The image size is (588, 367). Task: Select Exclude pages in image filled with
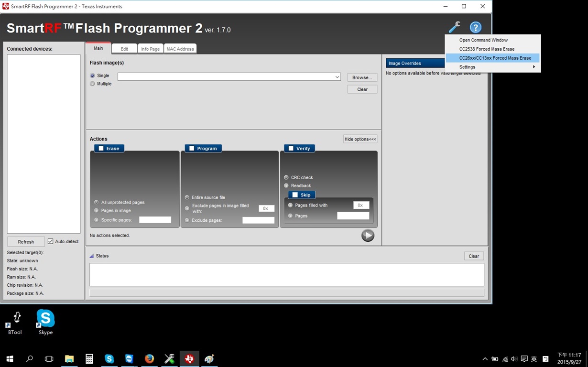click(187, 208)
